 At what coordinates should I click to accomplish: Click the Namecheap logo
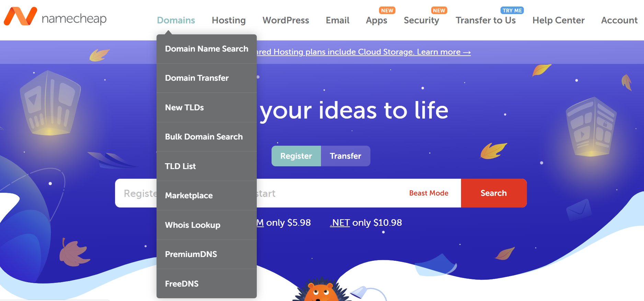(55, 16)
